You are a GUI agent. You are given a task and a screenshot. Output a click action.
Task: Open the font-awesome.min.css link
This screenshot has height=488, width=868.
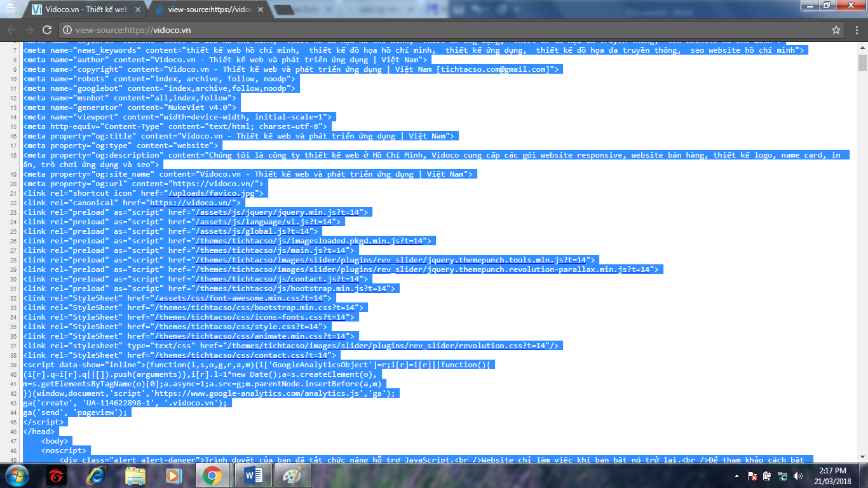click(240, 298)
